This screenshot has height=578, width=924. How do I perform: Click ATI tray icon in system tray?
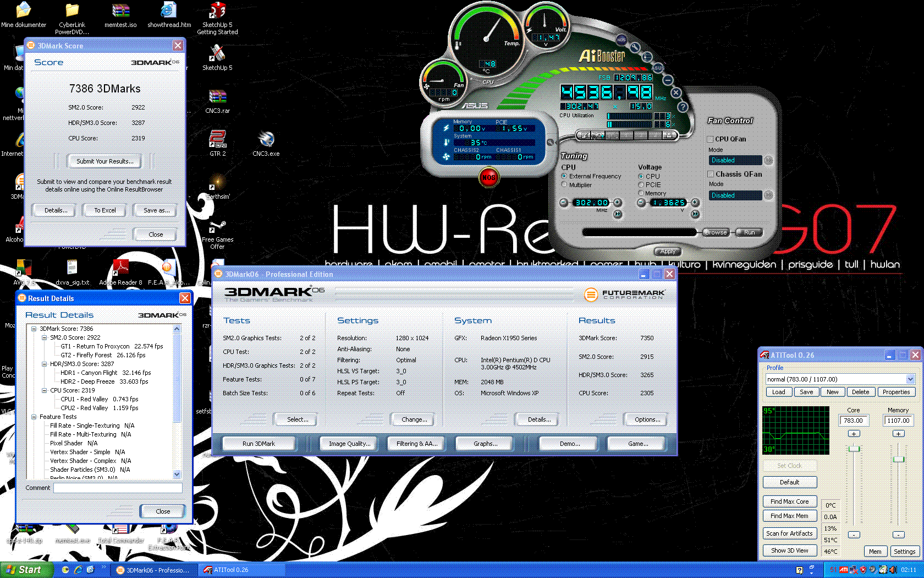point(843,570)
